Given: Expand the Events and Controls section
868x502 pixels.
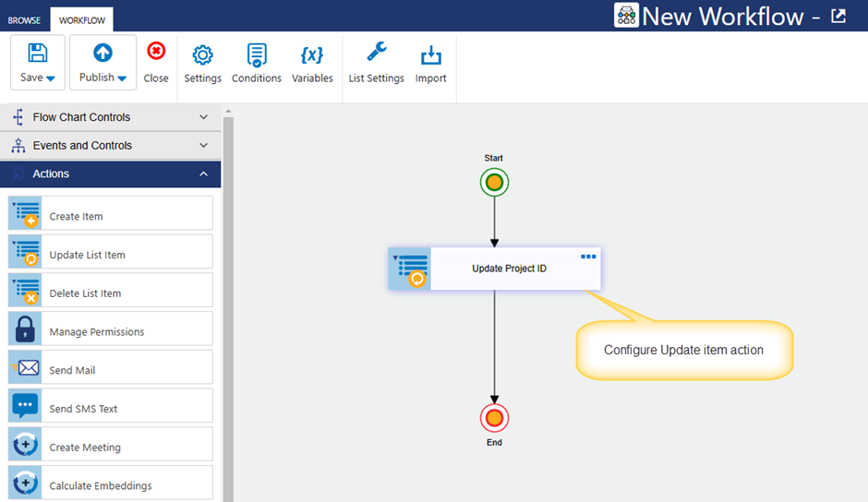Looking at the screenshot, I should click(110, 145).
